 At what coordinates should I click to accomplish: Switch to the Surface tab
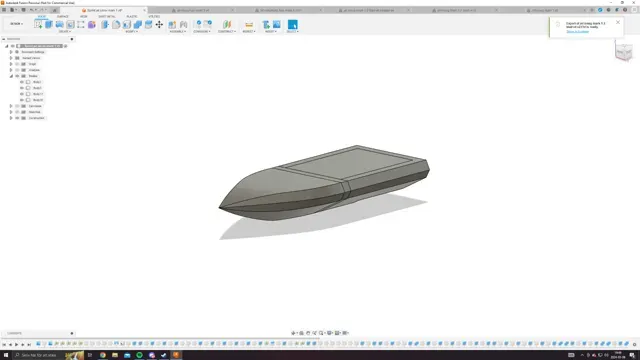pos(62,16)
